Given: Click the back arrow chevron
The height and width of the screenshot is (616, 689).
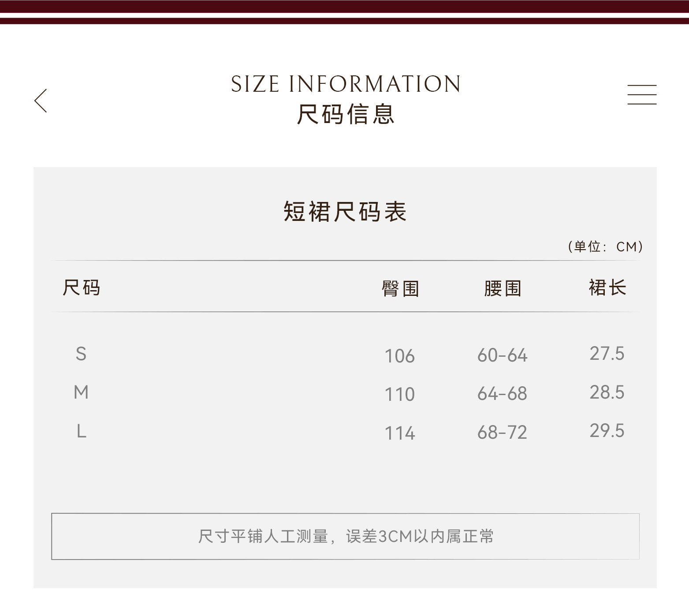Looking at the screenshot, I should (x=41, y=101).
